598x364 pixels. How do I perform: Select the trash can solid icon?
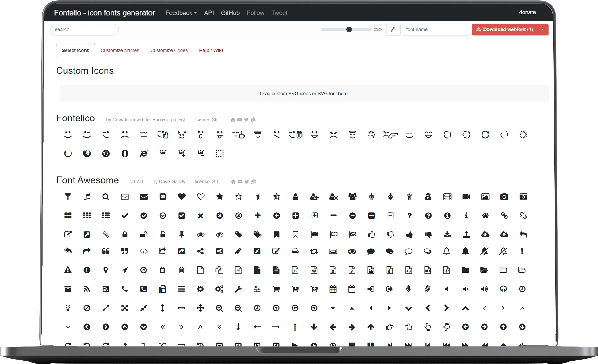pos(162,270)
